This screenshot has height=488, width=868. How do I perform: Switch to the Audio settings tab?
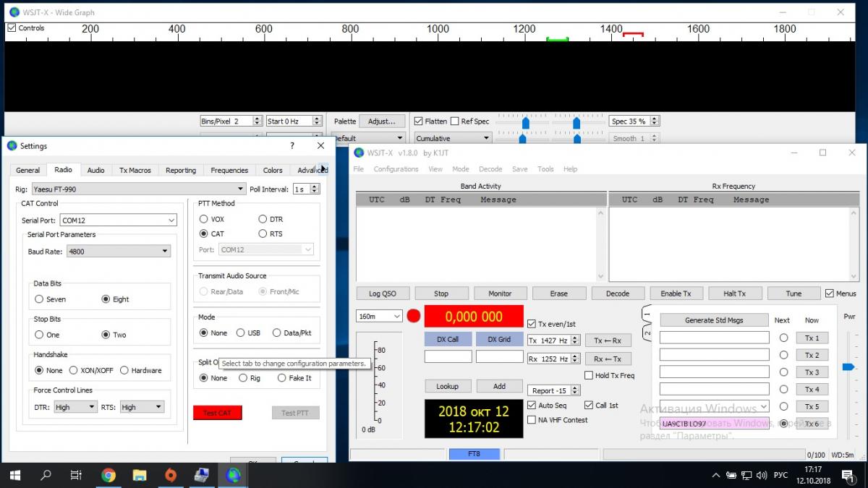click(x=95, y=170)
